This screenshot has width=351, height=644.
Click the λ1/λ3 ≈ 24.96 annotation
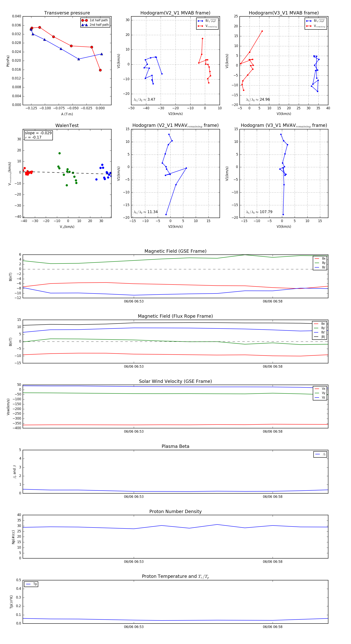(258, 100)
